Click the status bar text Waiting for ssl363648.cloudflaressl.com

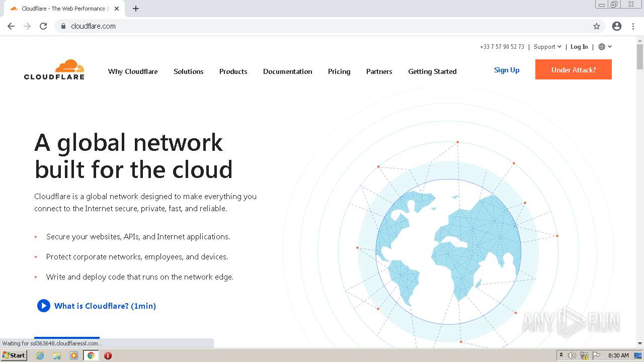[52, 343]
